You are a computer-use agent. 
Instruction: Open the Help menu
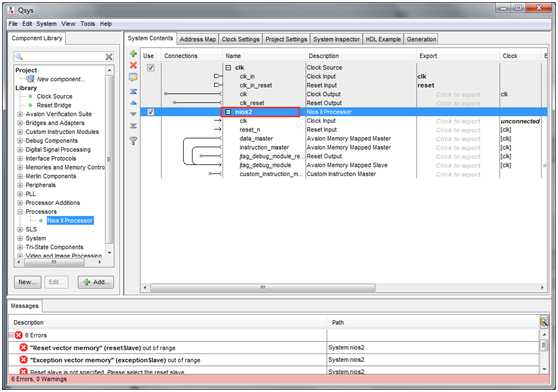[106, 24]
